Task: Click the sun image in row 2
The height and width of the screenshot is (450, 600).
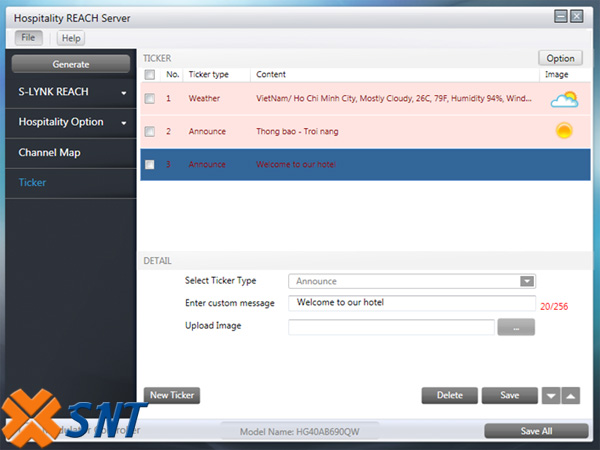Action: [564, 131]
